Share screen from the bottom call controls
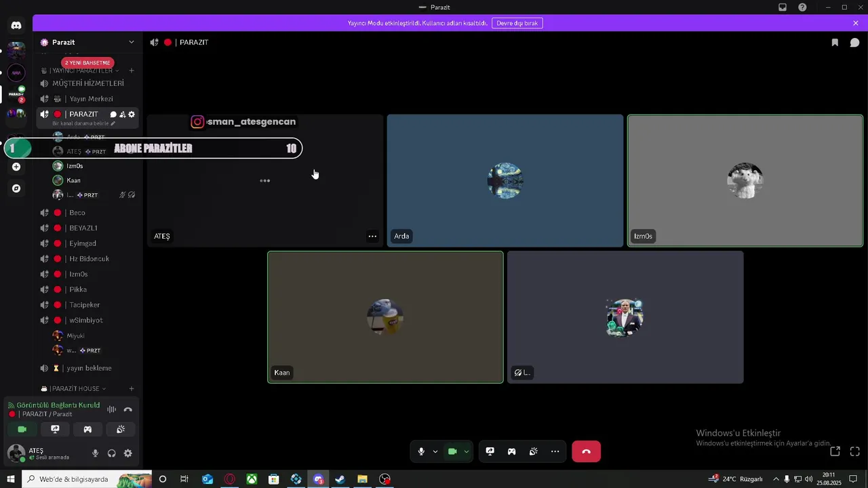868x488 pixels. tap(490, 451)
